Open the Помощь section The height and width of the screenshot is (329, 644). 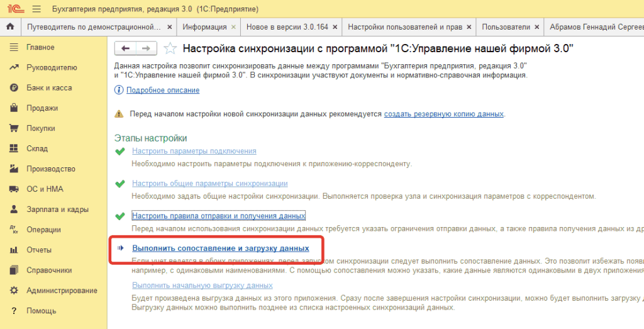click(x=41, y=311)
